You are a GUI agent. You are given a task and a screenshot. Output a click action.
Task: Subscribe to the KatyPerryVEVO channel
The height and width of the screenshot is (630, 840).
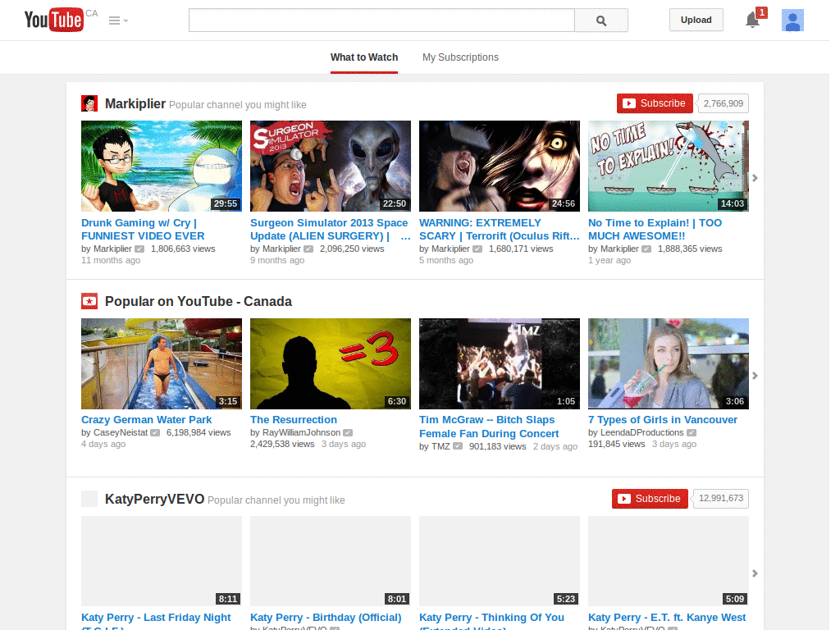[650, 499]
